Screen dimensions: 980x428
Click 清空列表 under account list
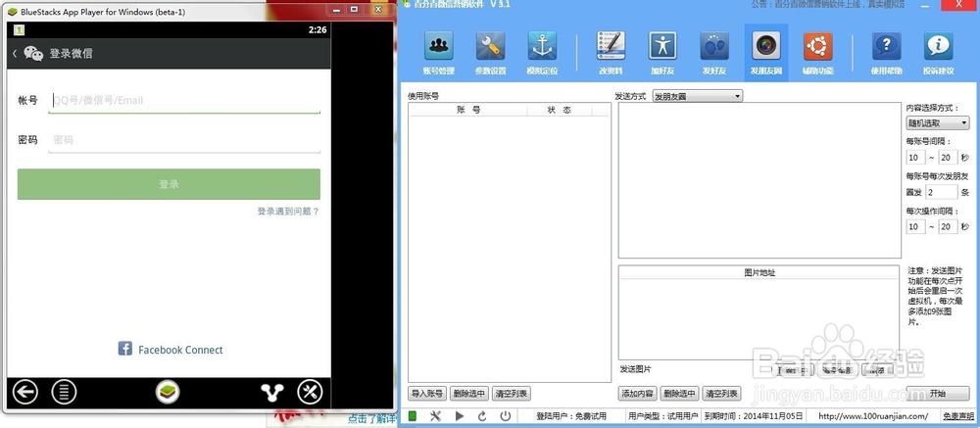click(512, 394)
